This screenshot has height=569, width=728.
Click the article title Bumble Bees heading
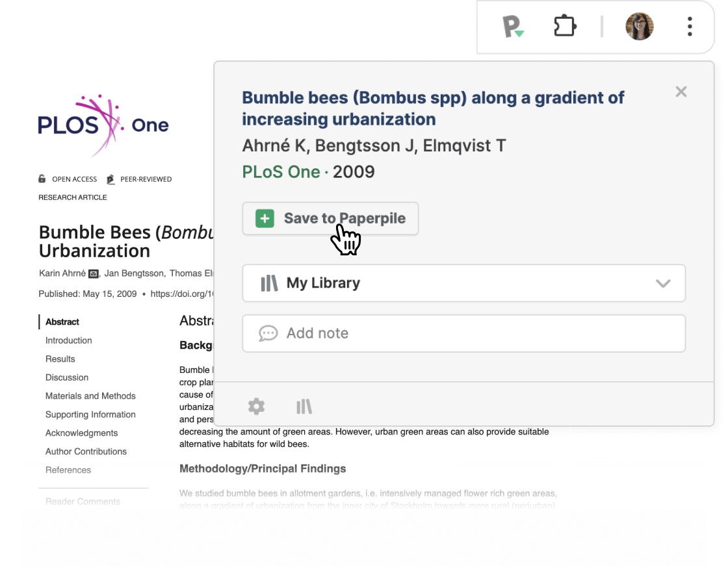tap(126, 242)
